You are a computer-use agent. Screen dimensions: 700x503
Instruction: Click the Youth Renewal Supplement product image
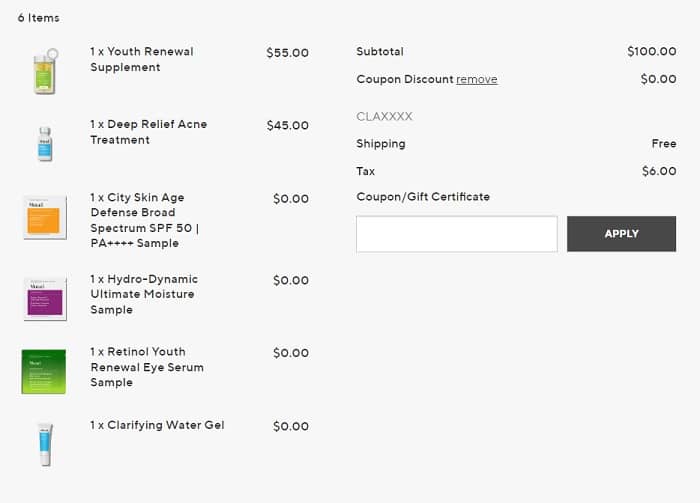44,71
